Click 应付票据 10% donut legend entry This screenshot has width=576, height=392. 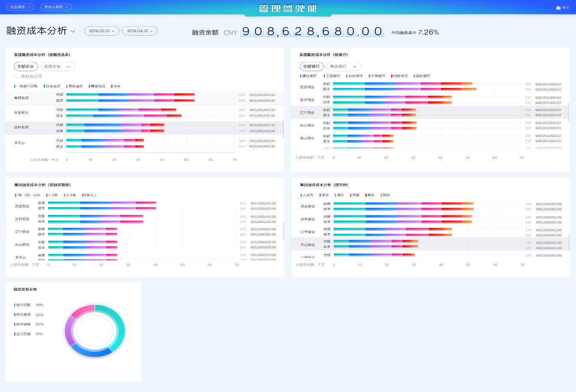(x=28, y=334)
